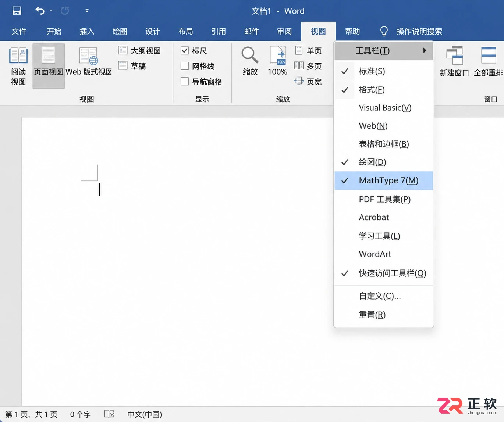Click the lightbulb icon beside 操作说明搜索

pos(384,31)
